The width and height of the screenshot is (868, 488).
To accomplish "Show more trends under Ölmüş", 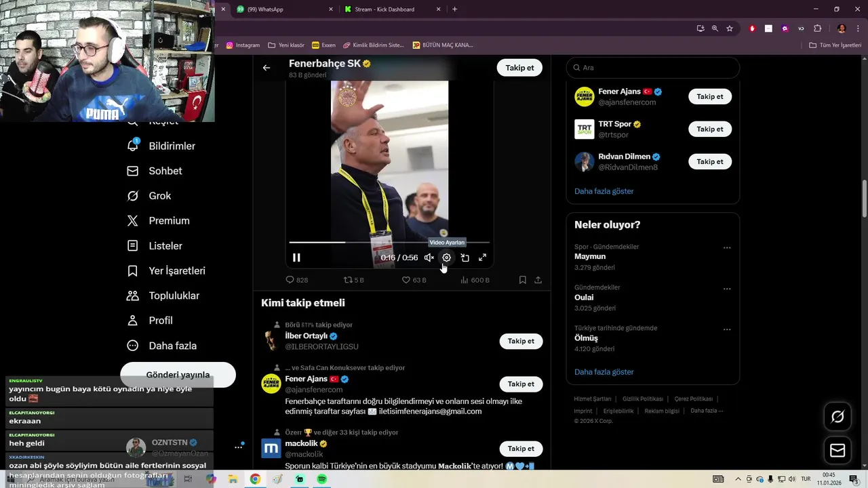I will point(604,372).
